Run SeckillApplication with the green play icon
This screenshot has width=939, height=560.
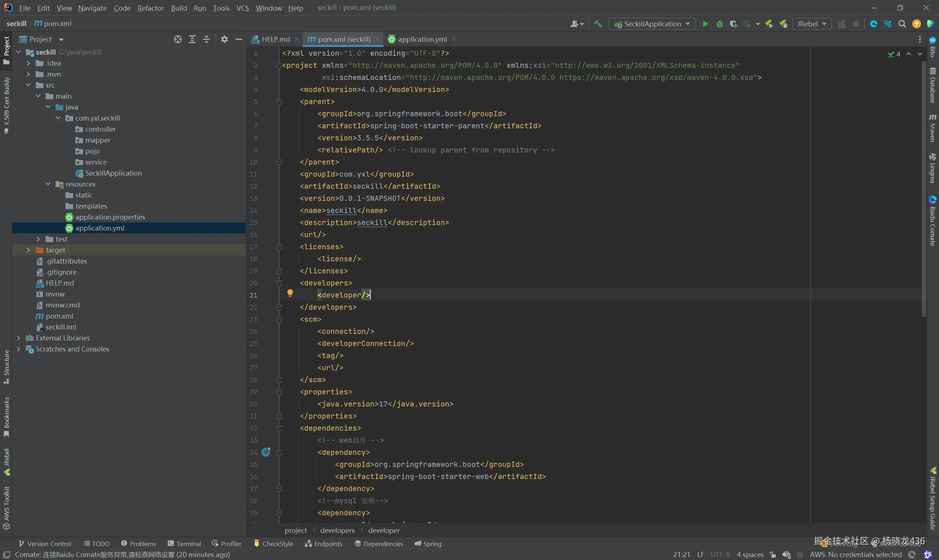[705, 24]
